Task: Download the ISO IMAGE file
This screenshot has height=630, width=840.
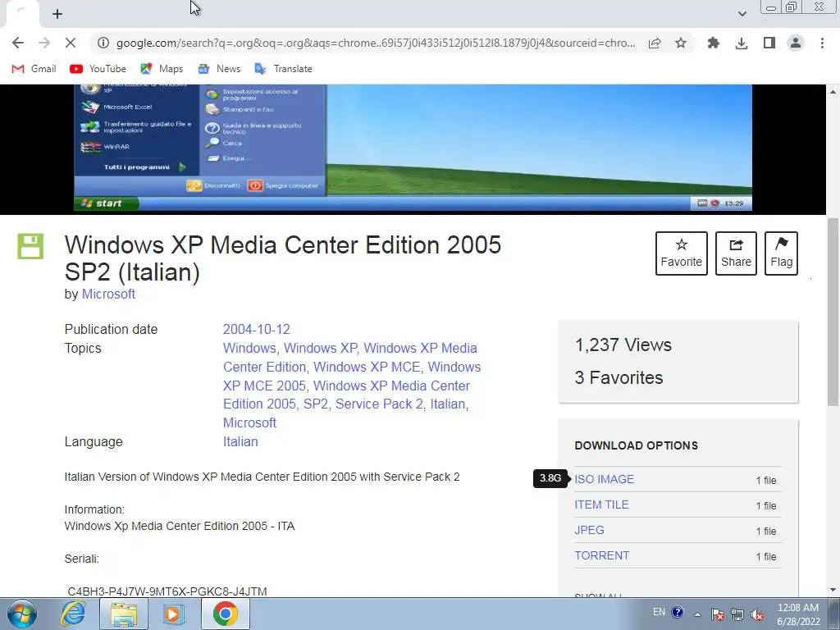Action: coord(605,479)
